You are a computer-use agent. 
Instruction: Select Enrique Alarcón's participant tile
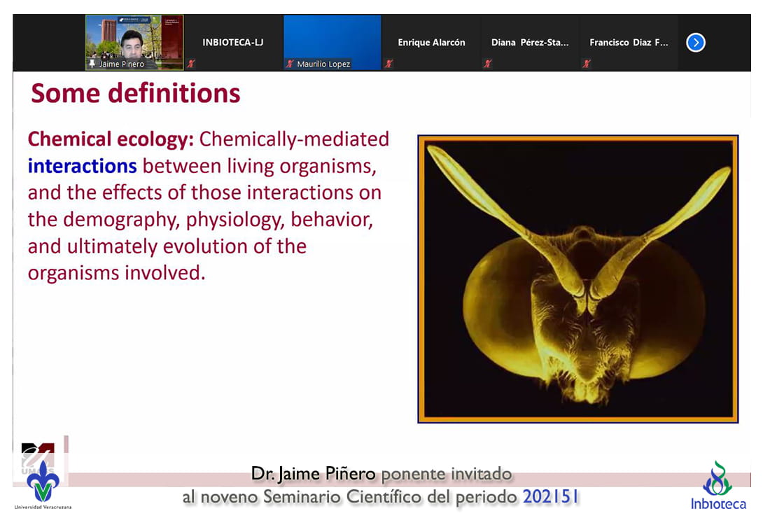pos(431,43)
